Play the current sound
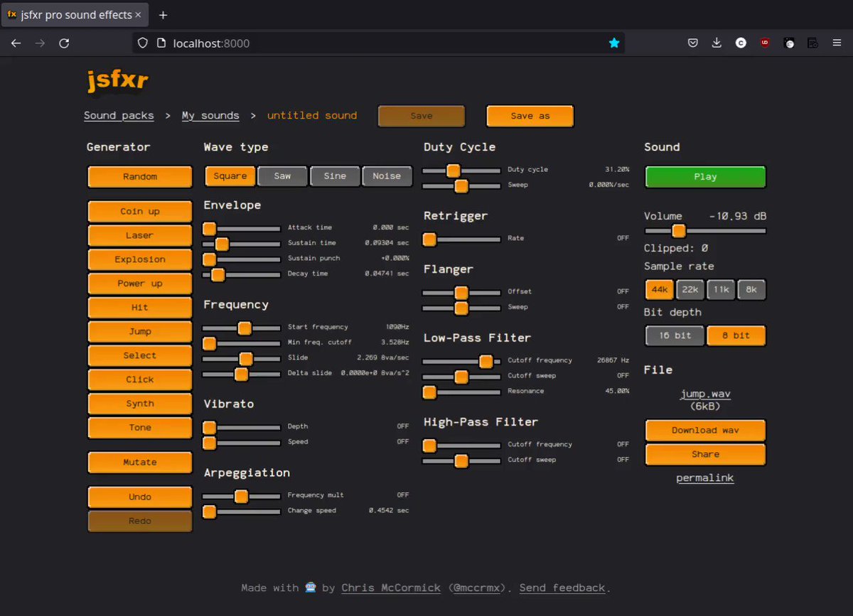The width and height of the screenshot is (853, 616). coord(705,177)
